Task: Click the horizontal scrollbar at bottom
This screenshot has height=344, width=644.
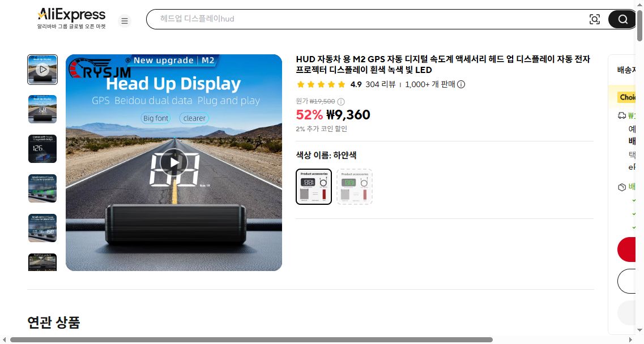Action: pyautogui.click(x=251, y=340)
